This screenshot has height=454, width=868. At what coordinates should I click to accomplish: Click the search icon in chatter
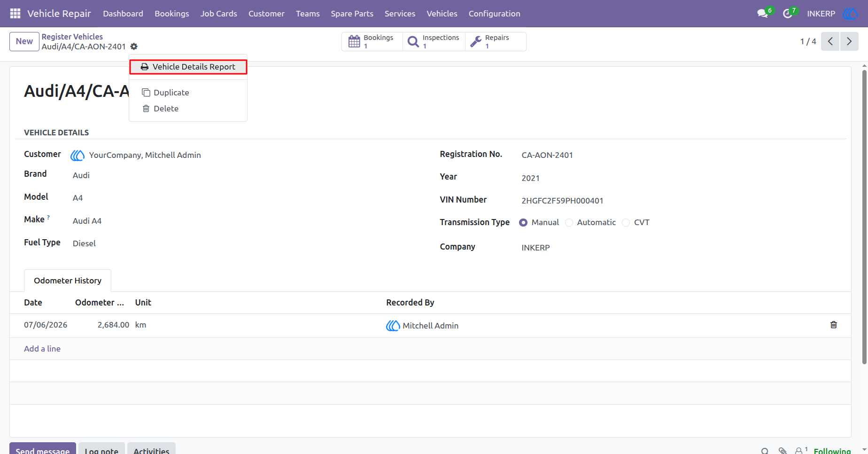click(765, 450)
